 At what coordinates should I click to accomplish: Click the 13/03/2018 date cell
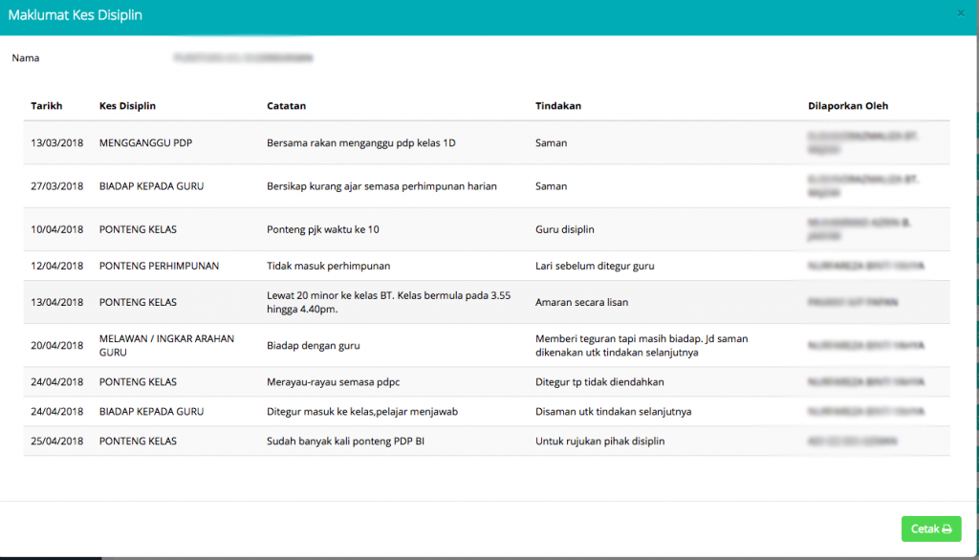[x=57, y=143]
